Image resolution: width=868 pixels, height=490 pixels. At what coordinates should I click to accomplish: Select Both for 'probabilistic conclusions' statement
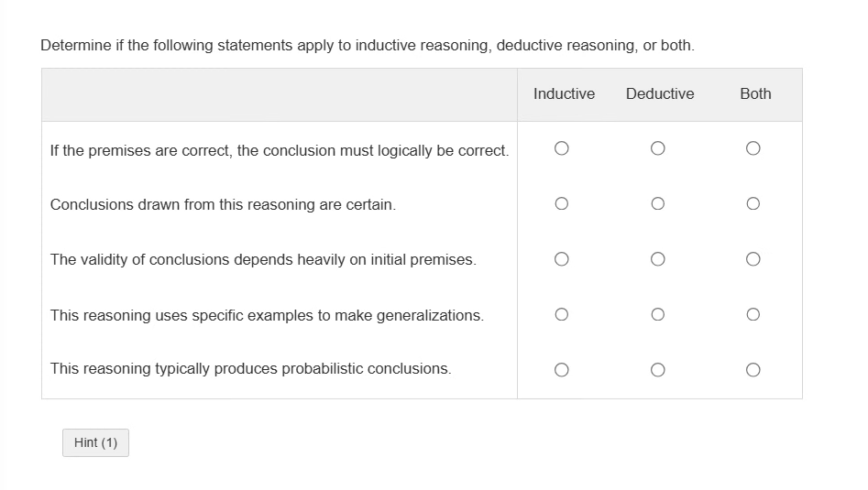click(x=753, y=370)
